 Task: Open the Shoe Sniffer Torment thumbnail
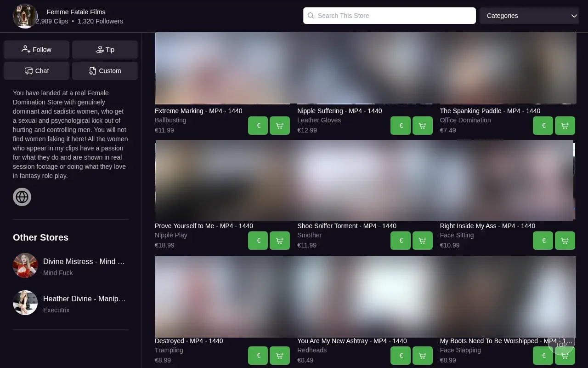click(365, 181)
